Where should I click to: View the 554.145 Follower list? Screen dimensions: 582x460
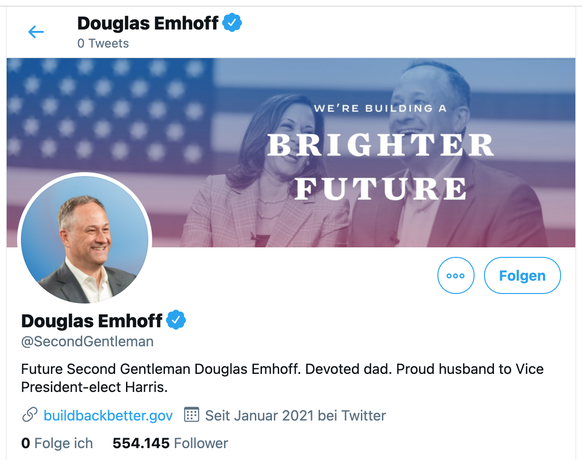point(170,443)
